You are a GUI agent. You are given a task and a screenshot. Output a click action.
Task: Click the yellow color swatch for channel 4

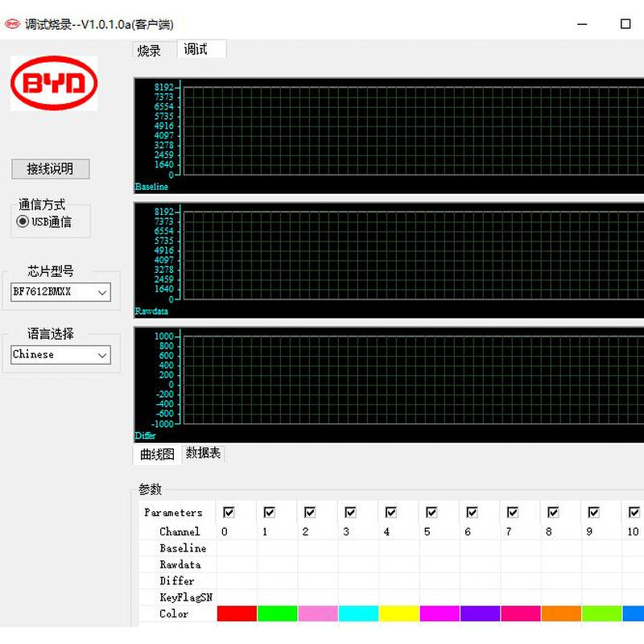point(398,613)
